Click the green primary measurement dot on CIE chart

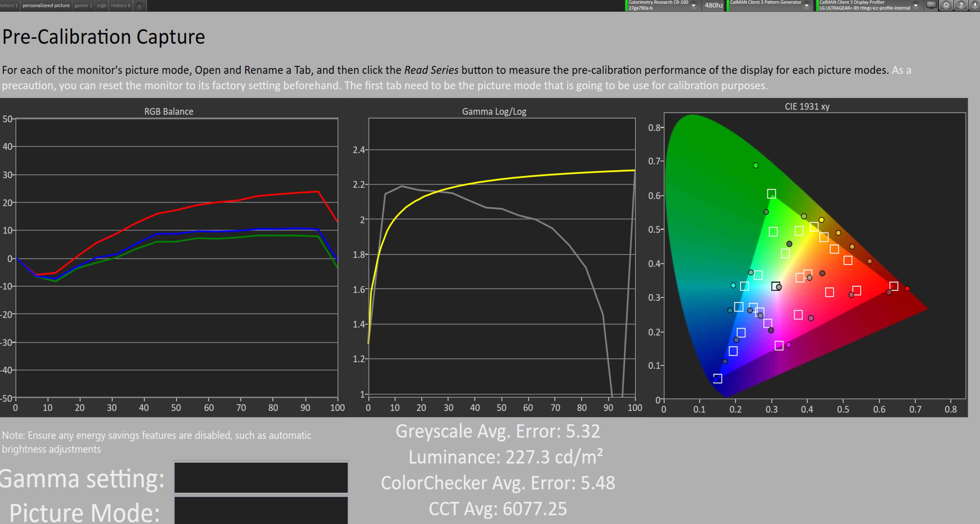(x=755, y=165)
